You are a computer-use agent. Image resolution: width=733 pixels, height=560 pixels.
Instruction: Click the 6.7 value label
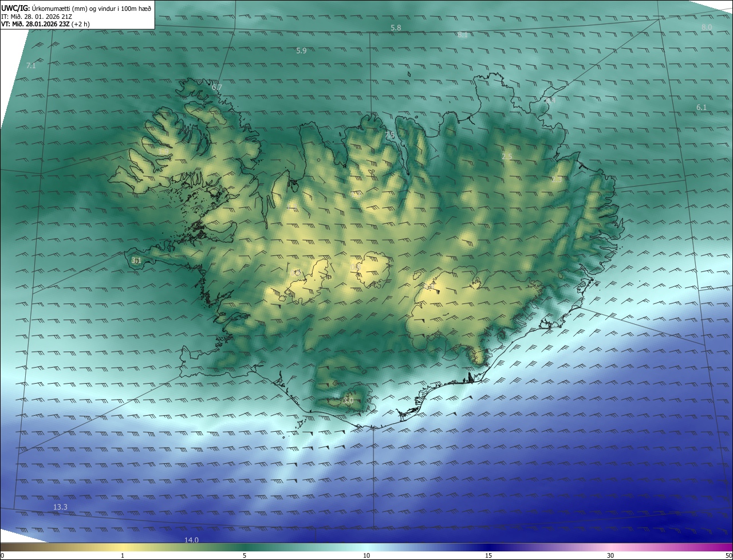[x=216, y=88]
